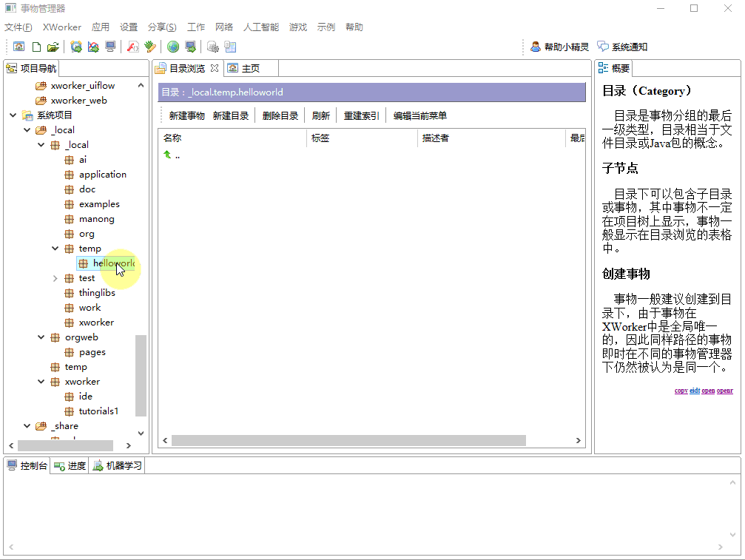745x560 pixels.
Task: Open the 人工智能 menu
Action: click(260, 27)
